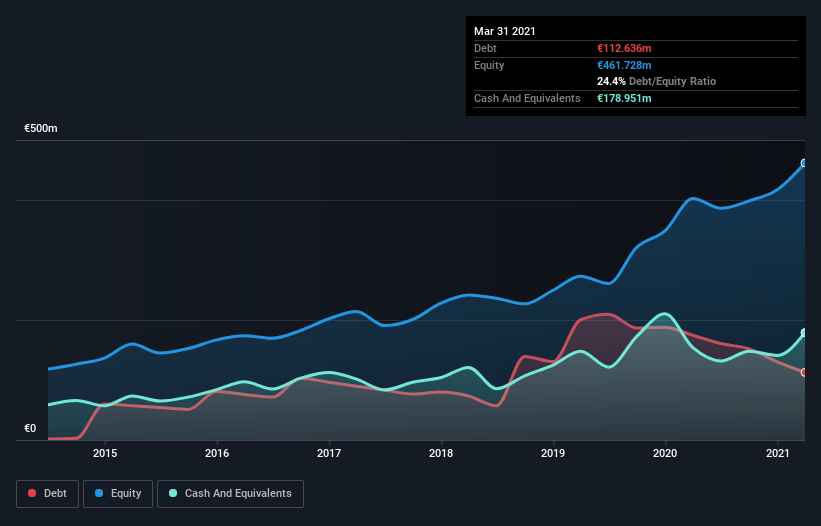The height and width of the screenshot is (526, 821).
Task: Select the 2015 x-axis label
Action: point(105,453)
